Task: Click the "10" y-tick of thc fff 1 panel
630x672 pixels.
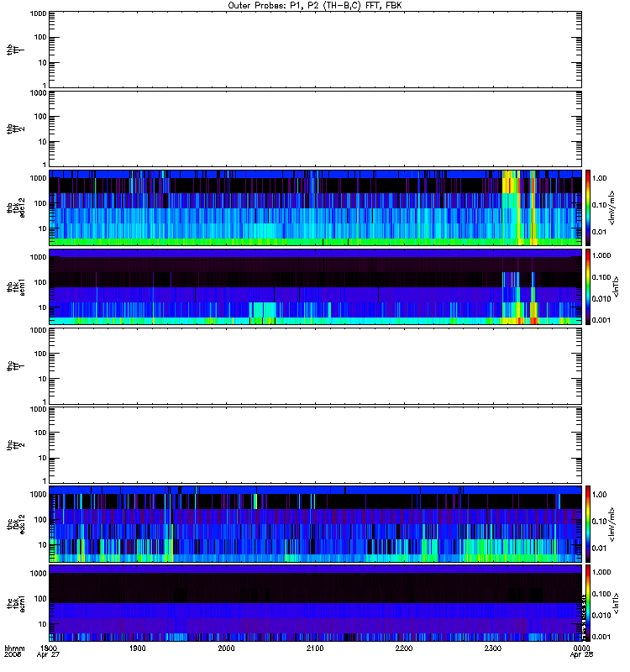Action: click(x=43, y=379)
